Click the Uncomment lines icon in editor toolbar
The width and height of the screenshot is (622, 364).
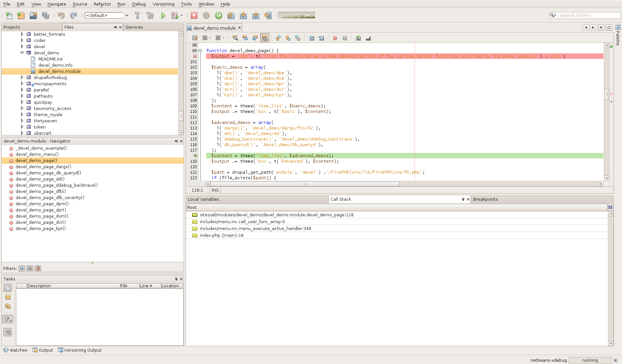[368, 38]
